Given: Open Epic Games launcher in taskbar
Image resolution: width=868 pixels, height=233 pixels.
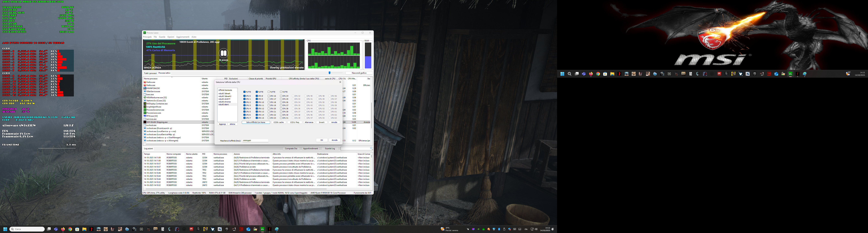Looking at the screenshot, I should (x=227, y=229).
